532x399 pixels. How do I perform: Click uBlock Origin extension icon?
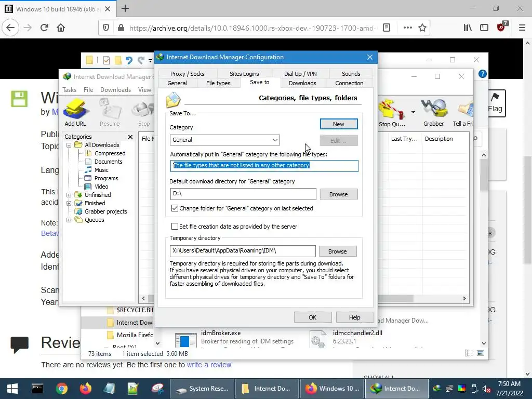pos(501,27)
